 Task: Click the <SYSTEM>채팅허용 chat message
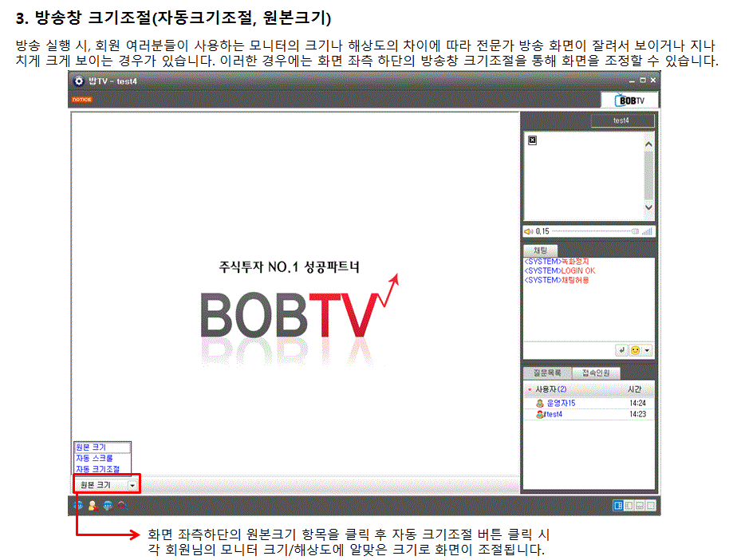(556, 280)
